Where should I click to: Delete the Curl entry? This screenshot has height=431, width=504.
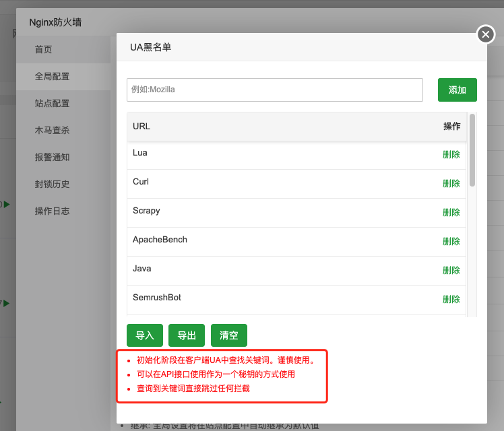point(451,184)
